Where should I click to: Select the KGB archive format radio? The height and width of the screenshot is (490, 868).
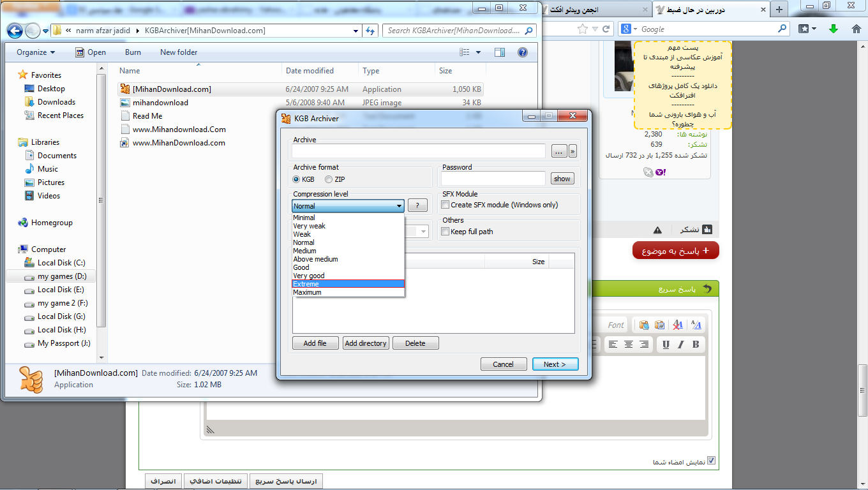pyautogui.click(x=304, y=179)
